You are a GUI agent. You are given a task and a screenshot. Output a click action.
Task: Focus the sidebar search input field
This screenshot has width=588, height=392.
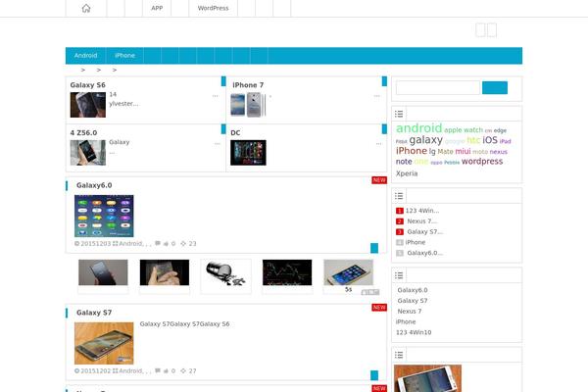pyautogui.click(x=438, y=88)
